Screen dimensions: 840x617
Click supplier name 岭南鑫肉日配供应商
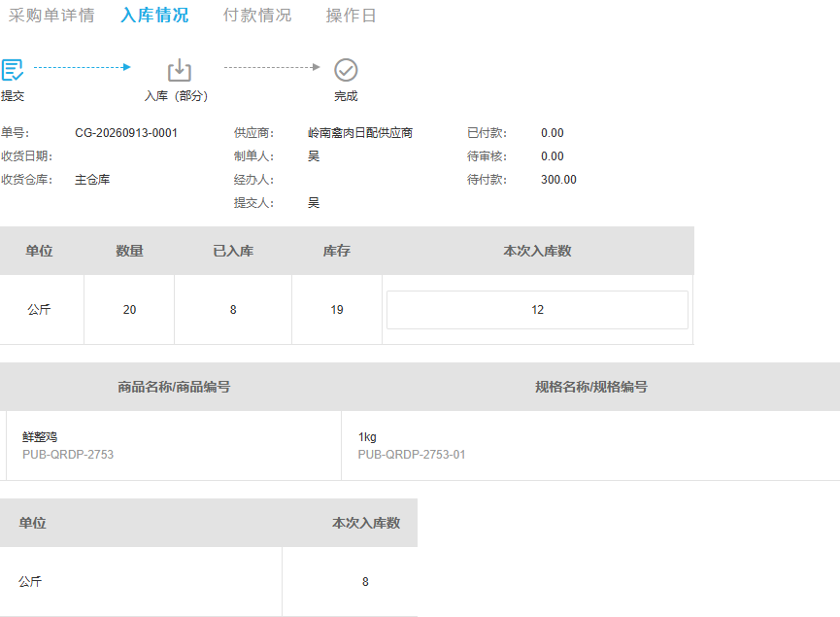360,133
